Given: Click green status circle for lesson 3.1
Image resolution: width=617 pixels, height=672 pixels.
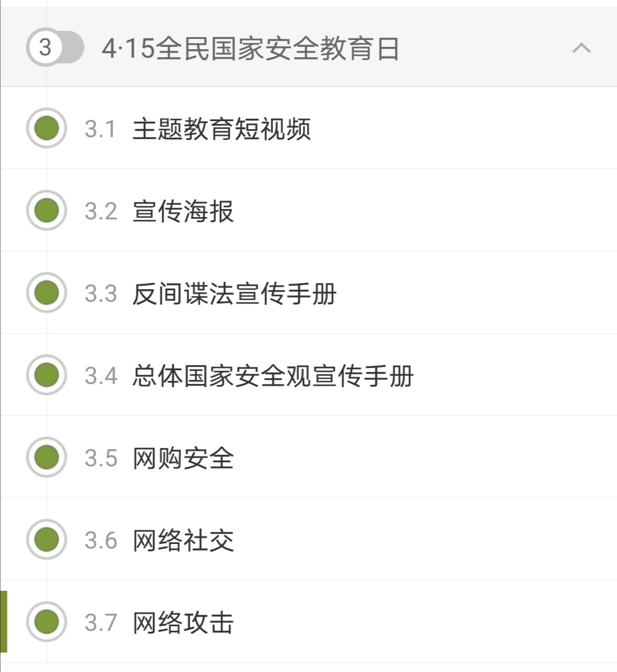Looking at the screenshot, I should (46, 128).
